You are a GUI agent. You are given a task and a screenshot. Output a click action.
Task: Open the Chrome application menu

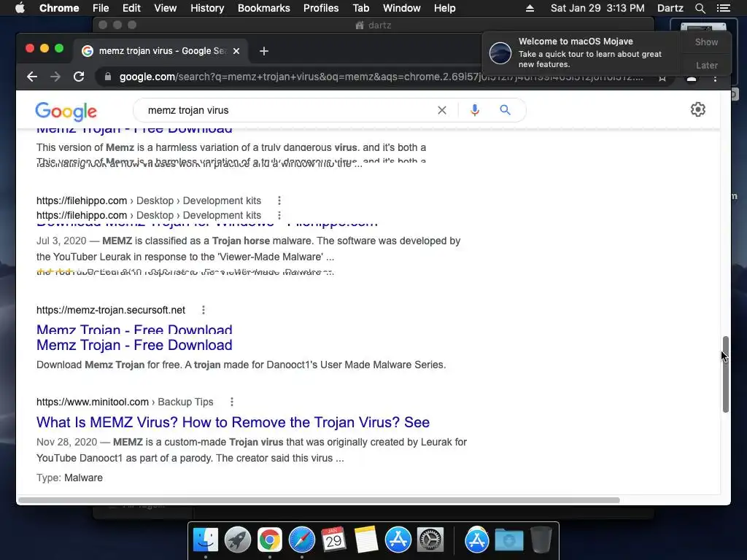click(x=59, y=8)
